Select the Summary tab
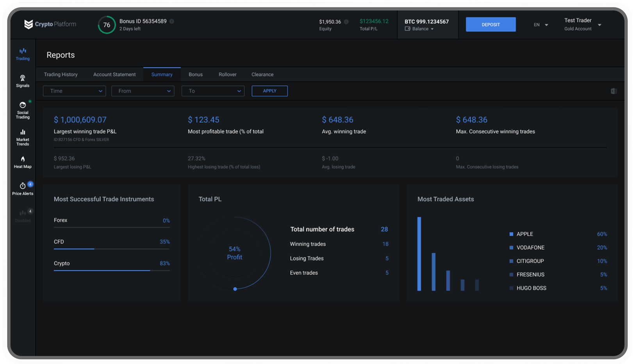 coord(162,75)
